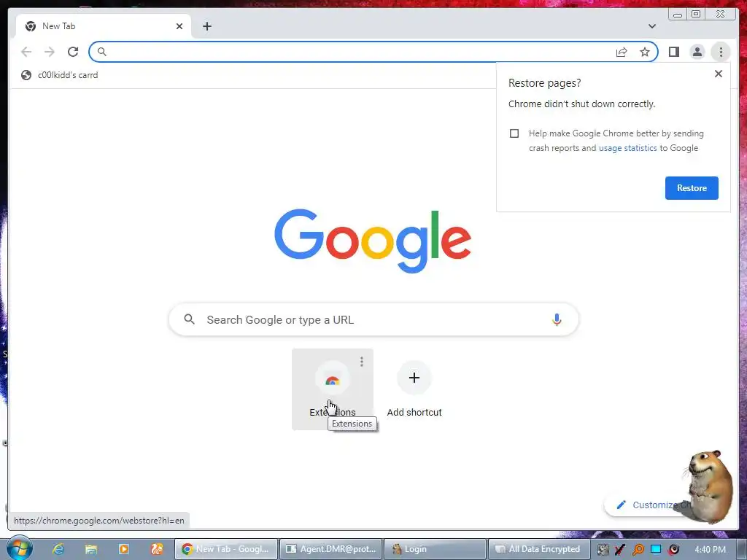The width and height of the screenshot is (747, 560).
Task: Click the blue monitor tray icon
Action: tap(656, 549)
